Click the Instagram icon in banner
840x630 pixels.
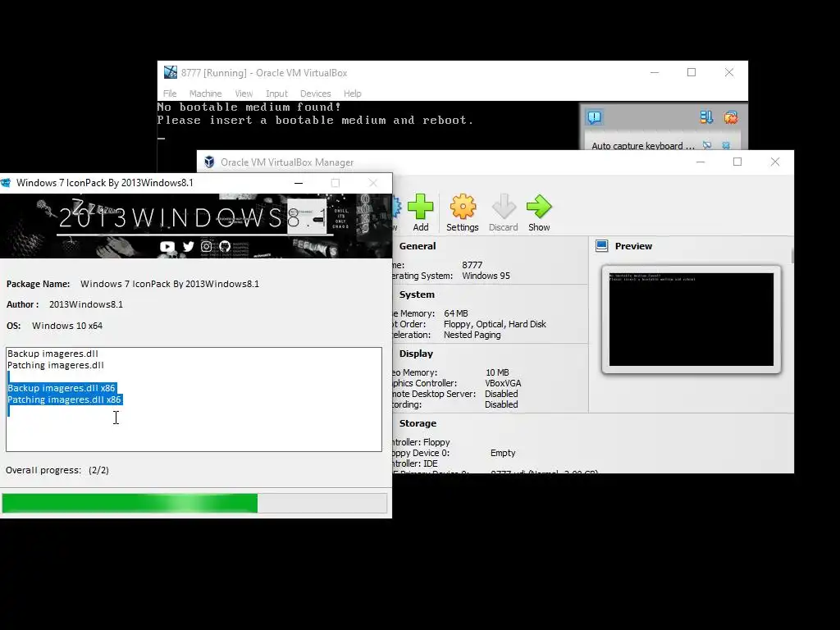pyautogui.click(x=206, y=246)
